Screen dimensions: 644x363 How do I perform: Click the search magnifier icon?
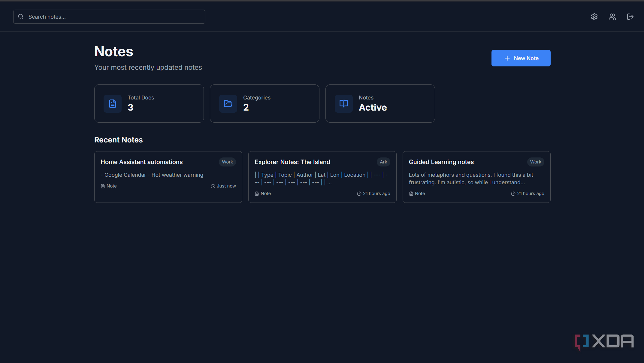tap(21, 17)
